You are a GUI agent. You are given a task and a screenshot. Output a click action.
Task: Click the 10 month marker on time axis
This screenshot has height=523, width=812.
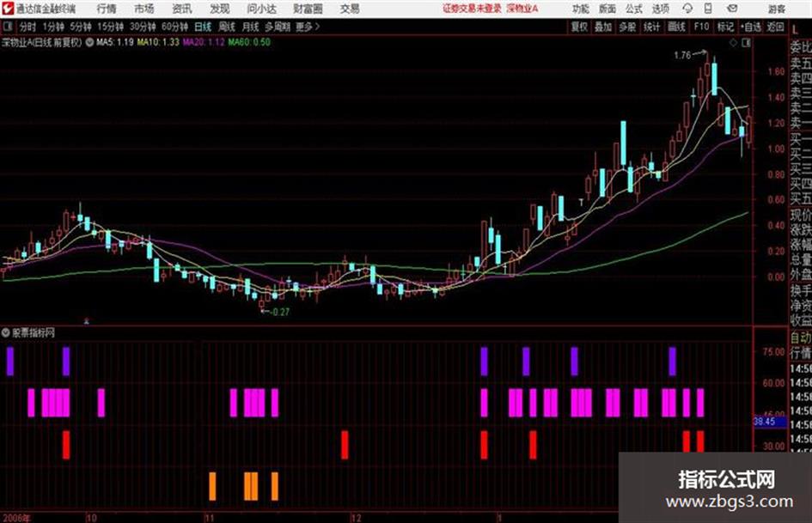(91, 517)
